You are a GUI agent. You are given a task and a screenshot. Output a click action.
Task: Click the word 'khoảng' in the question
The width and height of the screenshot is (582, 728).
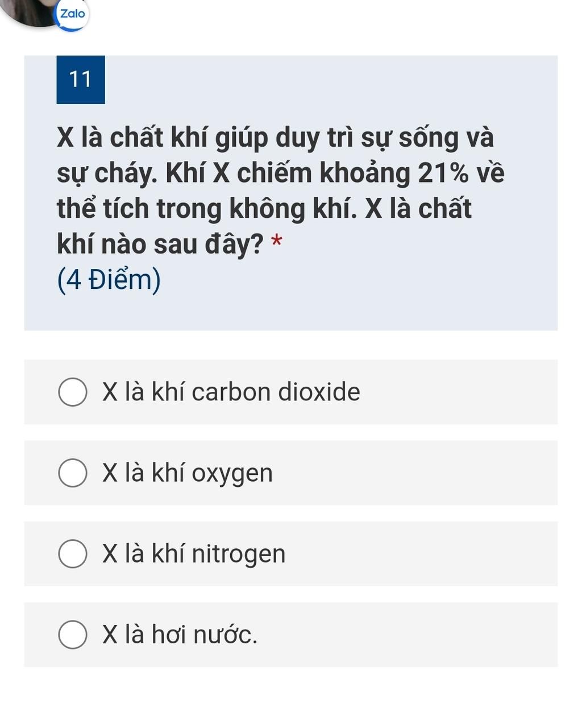[x=365, y=173]
